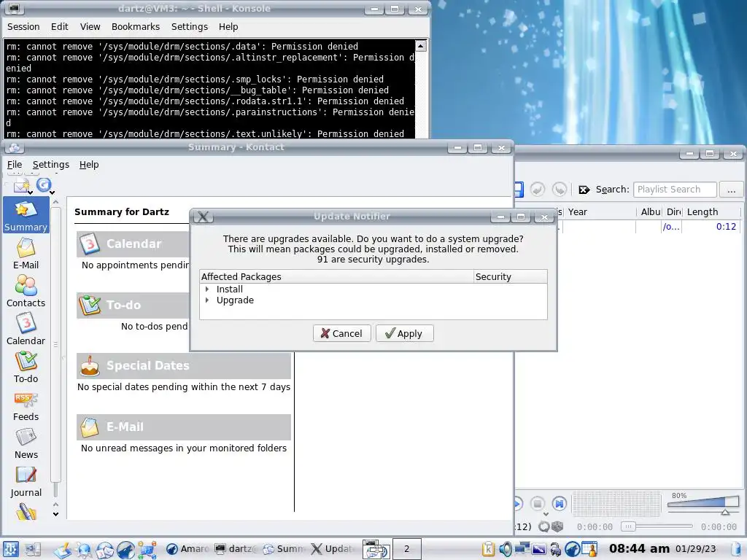Image resolution: width=747 pixels, height=560 pixels.
Task: Open the K menu in the taskbar
Action: click(x=10, y=549)
